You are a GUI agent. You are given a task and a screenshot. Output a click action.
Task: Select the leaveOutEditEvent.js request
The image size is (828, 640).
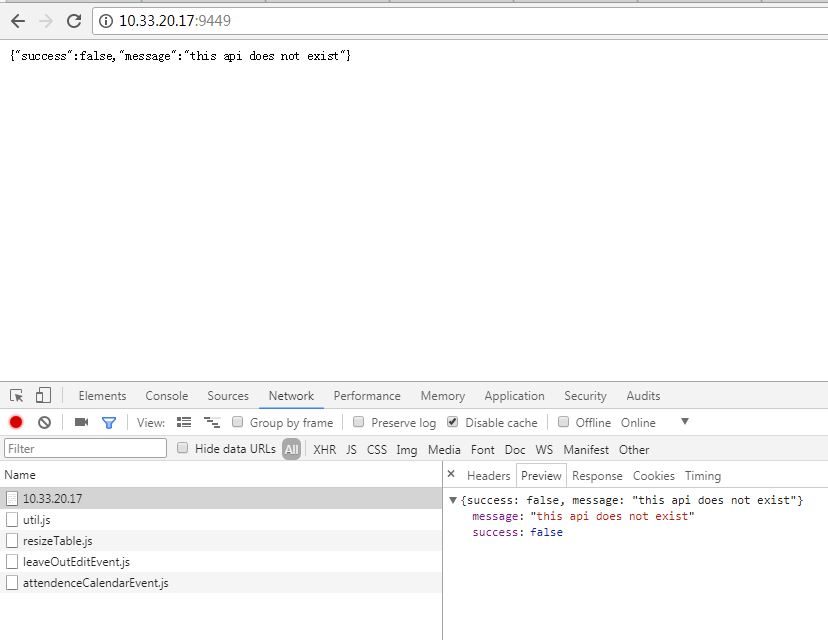pos(221,562)
